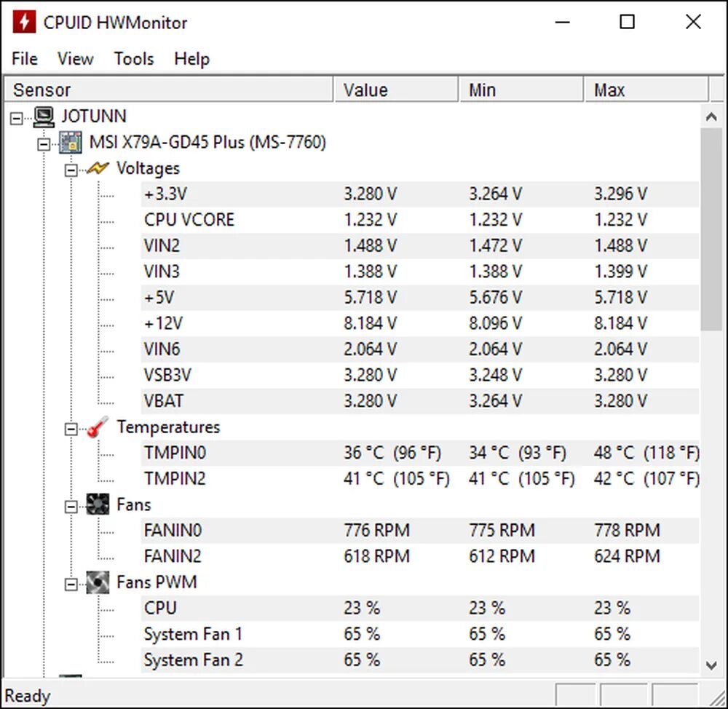Image resolution: width=728 pixels, height=709 pixels.
Task: Select the JOTUNN tree label
Action: point(94,116)
